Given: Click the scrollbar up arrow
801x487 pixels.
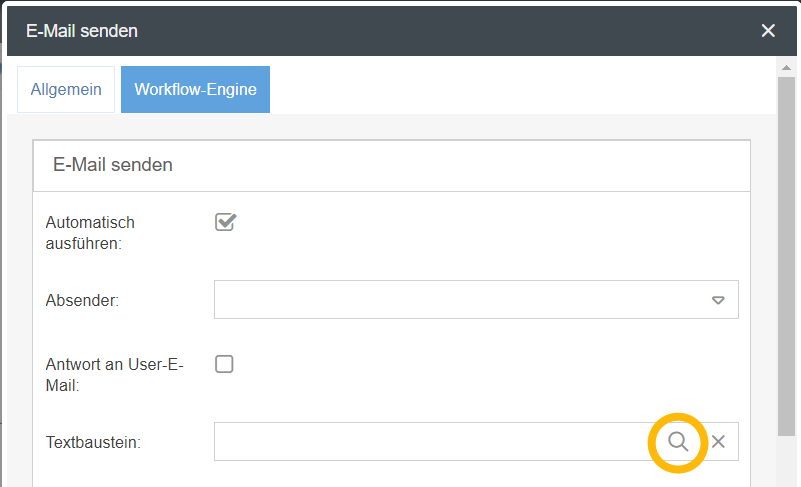Looking at the screenshot, I should [x=786, y=67].
